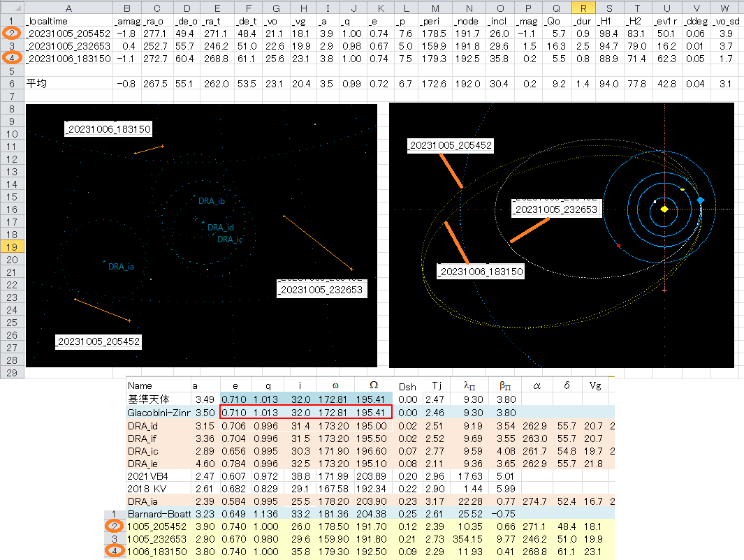This screenshot has width=744, height=560.
Task: Select _20231005_205452 label in the orbit chart
Action: pos(450,145)
